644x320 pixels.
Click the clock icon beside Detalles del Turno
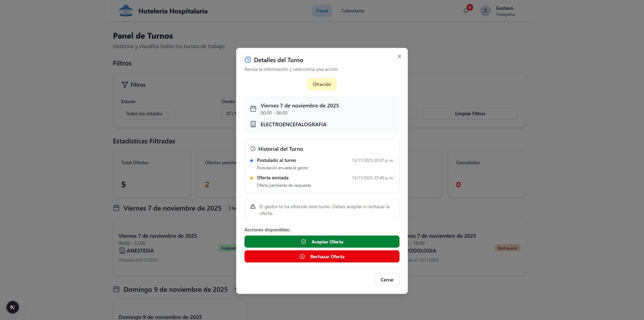tap(248, 59)
